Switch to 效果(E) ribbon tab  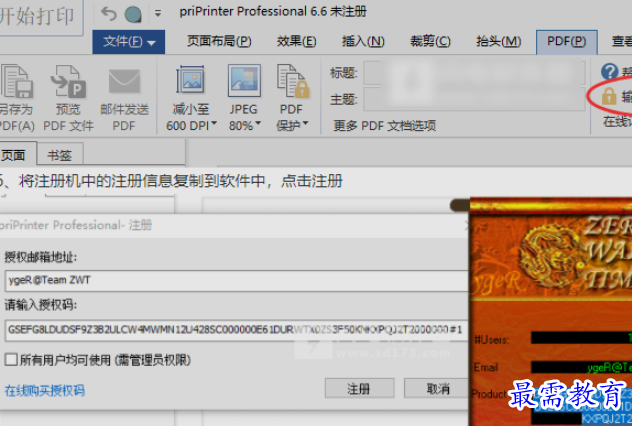[x=296, y=41]
